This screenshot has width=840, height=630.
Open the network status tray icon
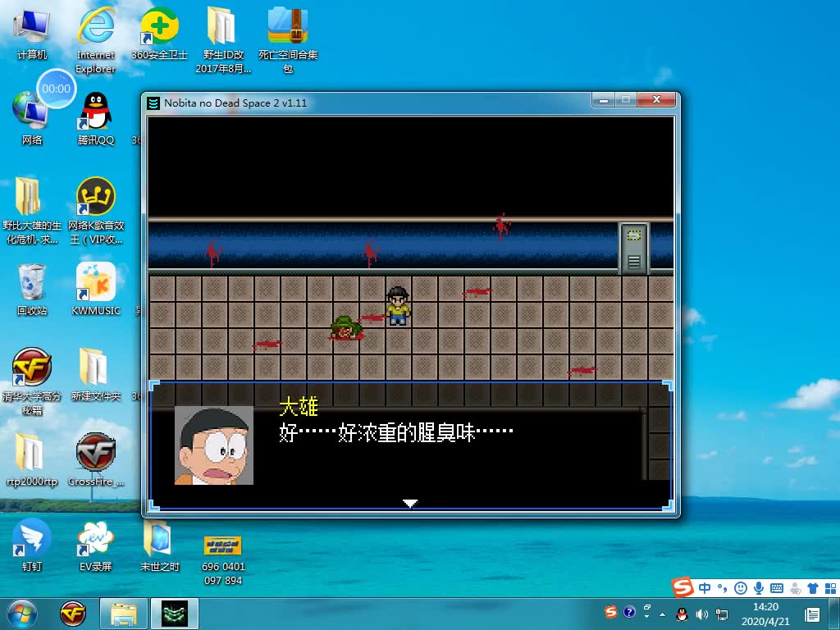tap(722, 614)
